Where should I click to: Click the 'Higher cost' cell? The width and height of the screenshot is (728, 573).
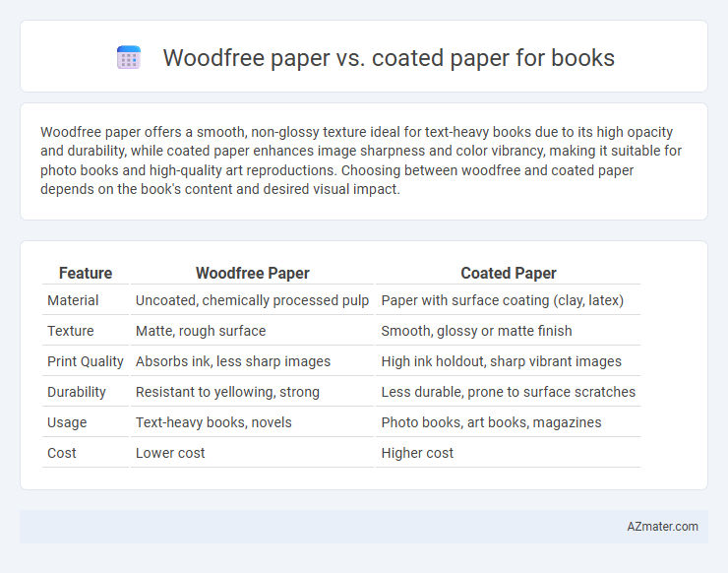tap(508, 453)
